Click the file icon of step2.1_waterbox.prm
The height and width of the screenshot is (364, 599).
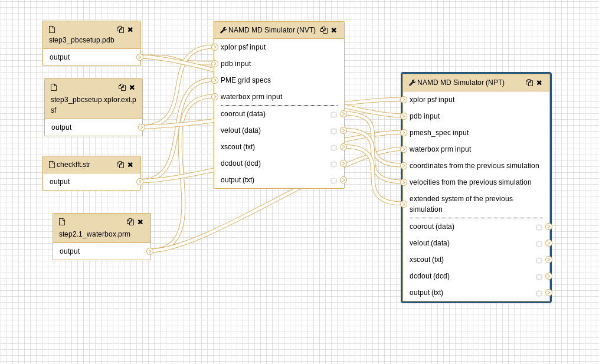coord(62,222)
